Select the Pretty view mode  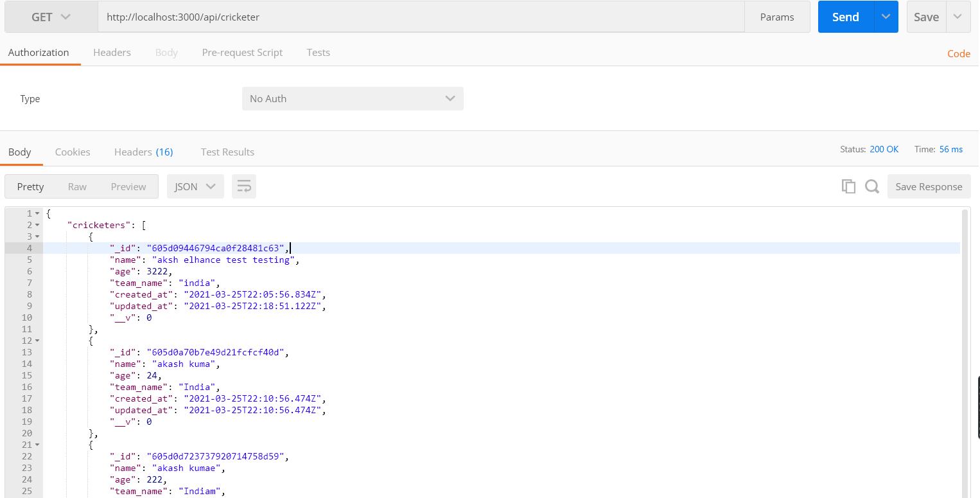[x=30, y=186]
